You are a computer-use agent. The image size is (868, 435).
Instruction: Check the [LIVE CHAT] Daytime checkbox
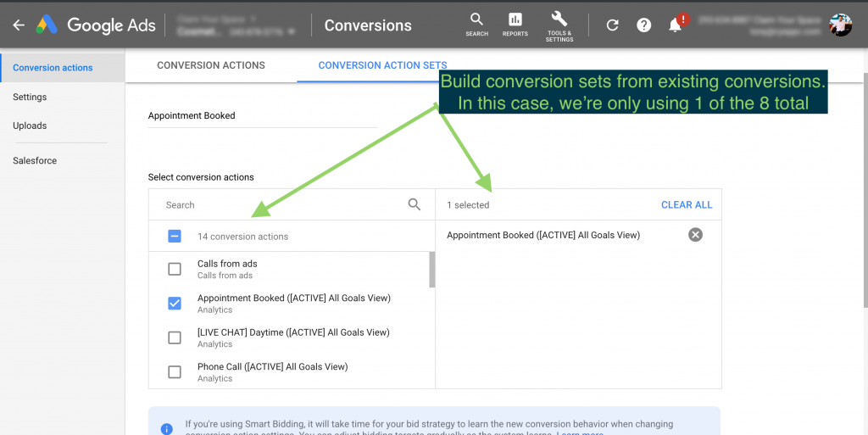175,337
